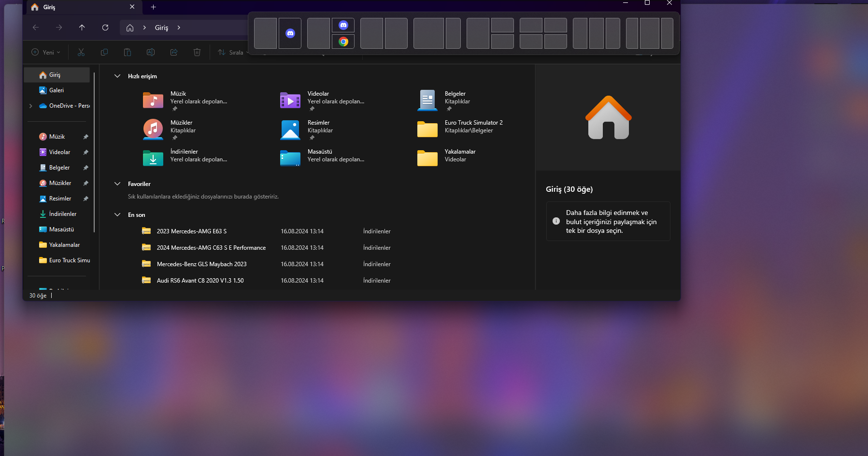Screen dimensions: 868x456
Task: Click the Paste clipboard icon in the toolbar
Action: [128, 52]
